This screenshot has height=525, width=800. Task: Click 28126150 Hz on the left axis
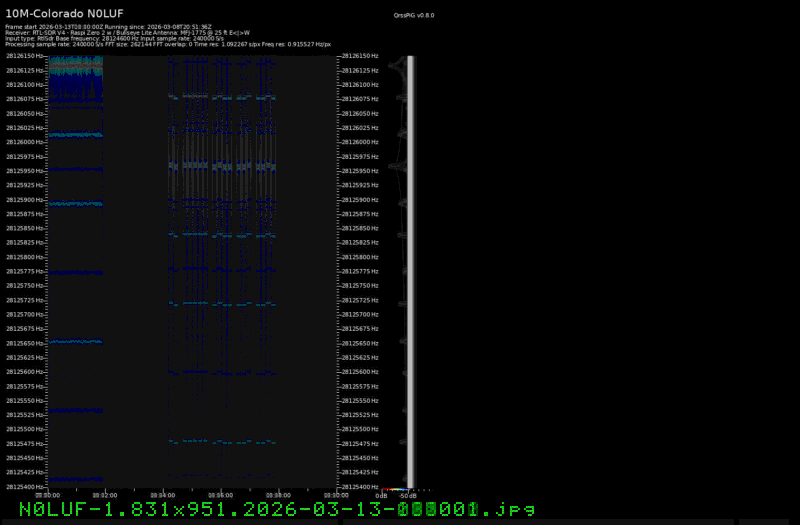tap(24, 56)
